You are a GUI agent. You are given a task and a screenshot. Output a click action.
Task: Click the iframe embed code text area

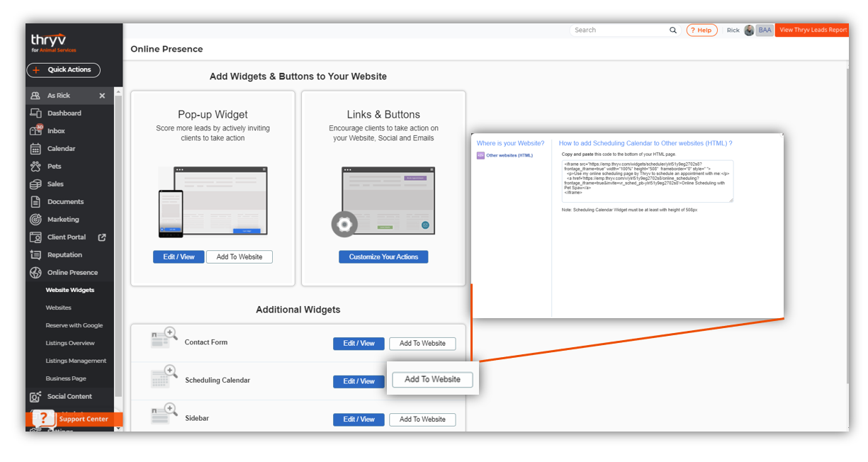coord(647,181)
